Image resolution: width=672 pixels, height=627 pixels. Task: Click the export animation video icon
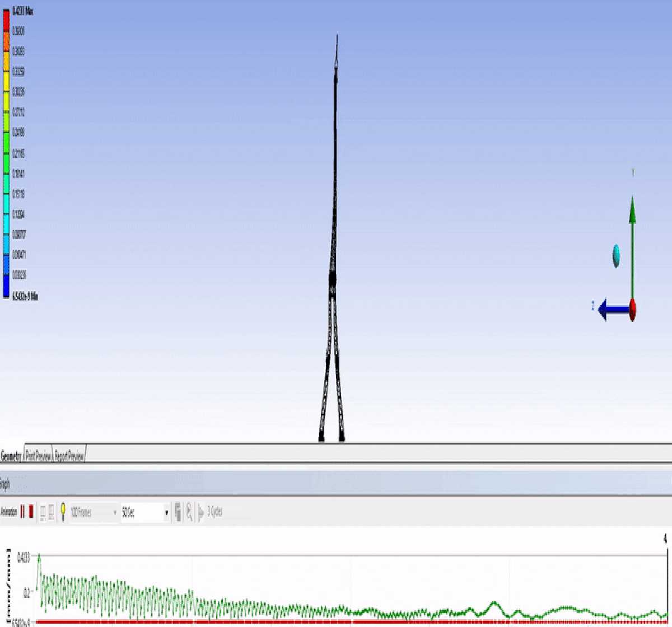178,512
